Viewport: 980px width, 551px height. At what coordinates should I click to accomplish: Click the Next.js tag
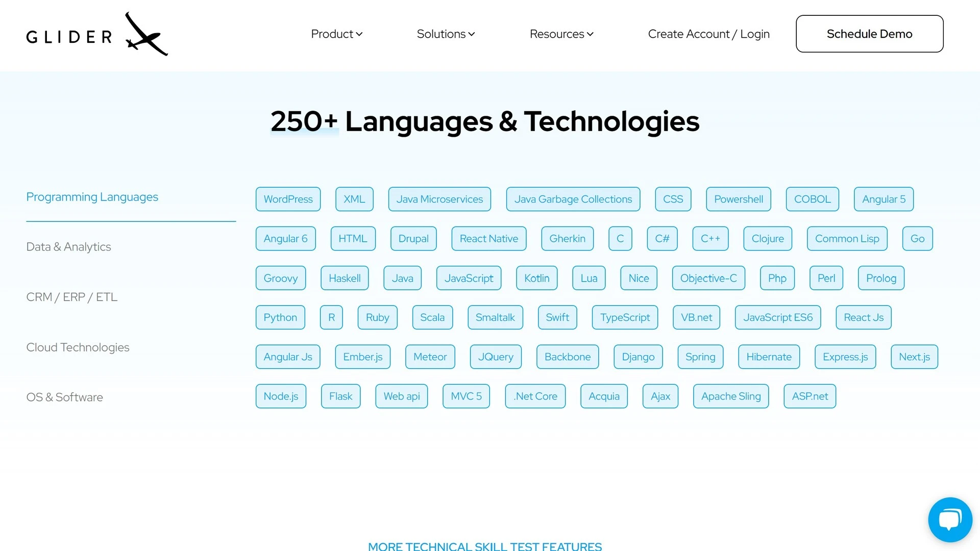pos(914,357)
